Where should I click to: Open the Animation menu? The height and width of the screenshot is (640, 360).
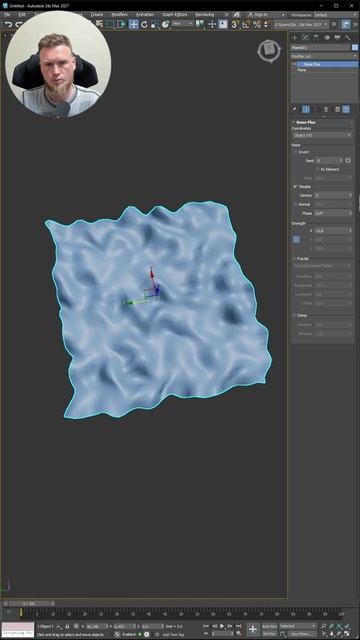pyautogui.click(x=144, y=15)
